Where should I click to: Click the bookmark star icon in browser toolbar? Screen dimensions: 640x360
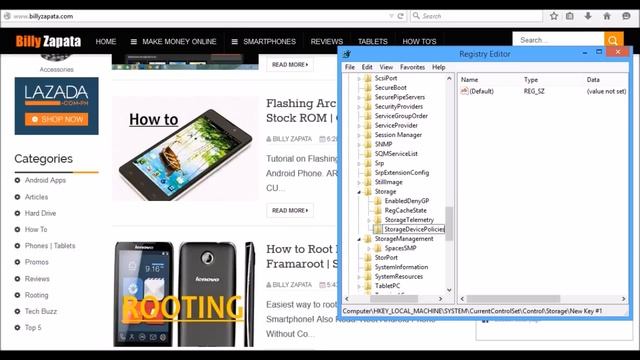click(x=553, y=16)
